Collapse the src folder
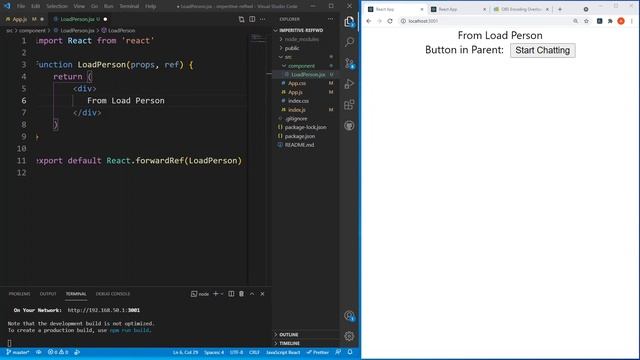This screenshot has width=640, height=360. (x=288, y=57)
